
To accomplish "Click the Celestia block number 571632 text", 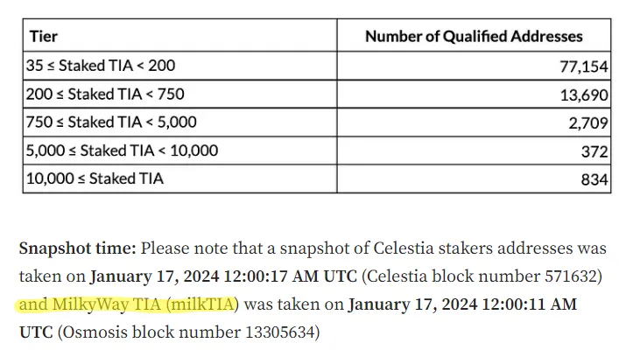I will (x=481, y=276).
